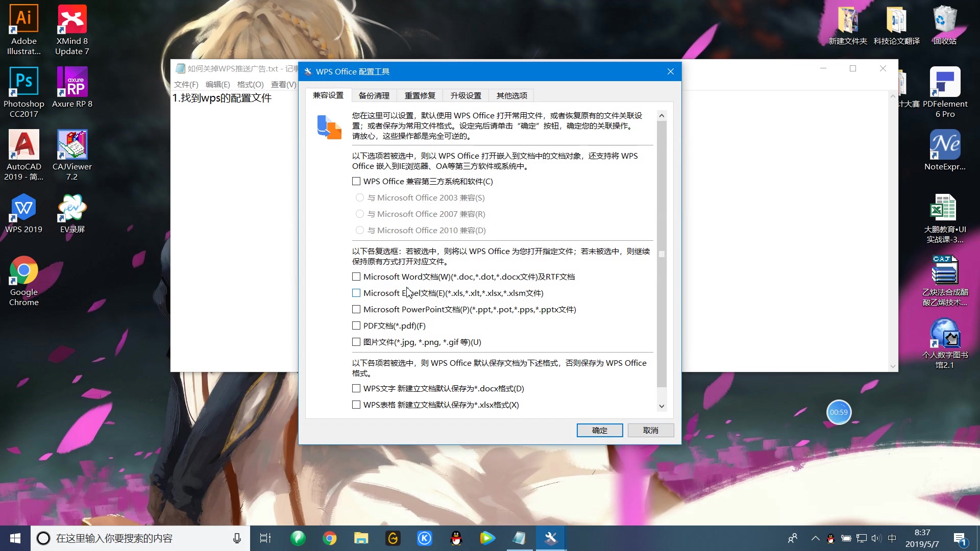
Task: Click the 确定 button to confirm
Action: click(599, 430)
